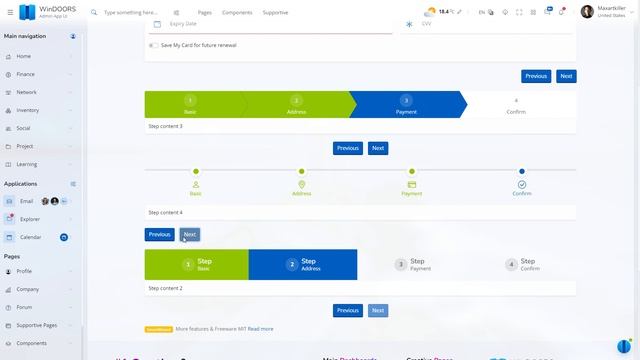Click the asterisk icon beside CVV
Viewport: 640px width, 360px height.
point(409,24)
